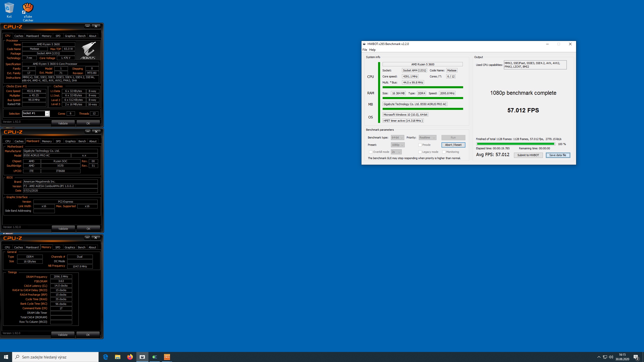Click the Windows Start button

6,357
